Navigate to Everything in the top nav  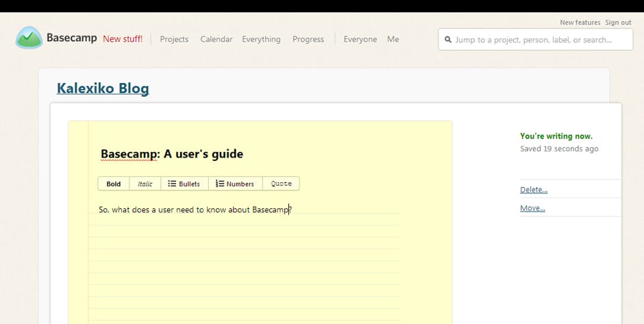coord(261,39)
